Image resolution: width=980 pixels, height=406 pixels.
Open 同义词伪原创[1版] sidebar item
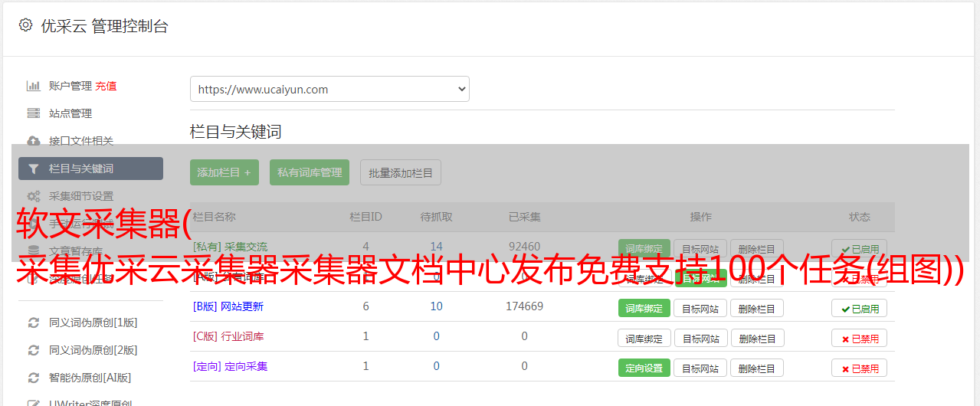[x=93, y=323]
